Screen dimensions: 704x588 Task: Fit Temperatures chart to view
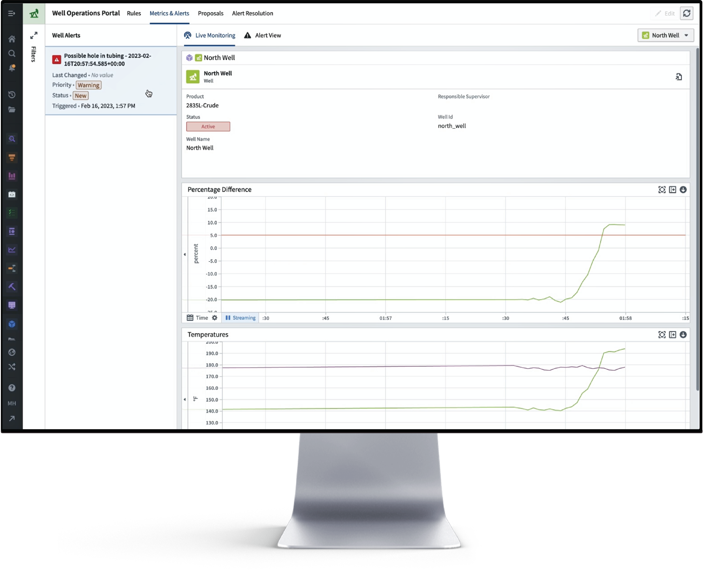tap(662, 335)
